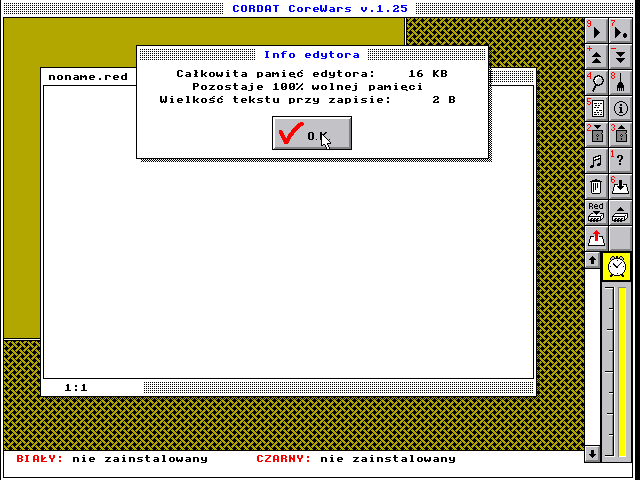640x480 pixels.
Task: Click the music note sound icon
Action: point(596,160)
